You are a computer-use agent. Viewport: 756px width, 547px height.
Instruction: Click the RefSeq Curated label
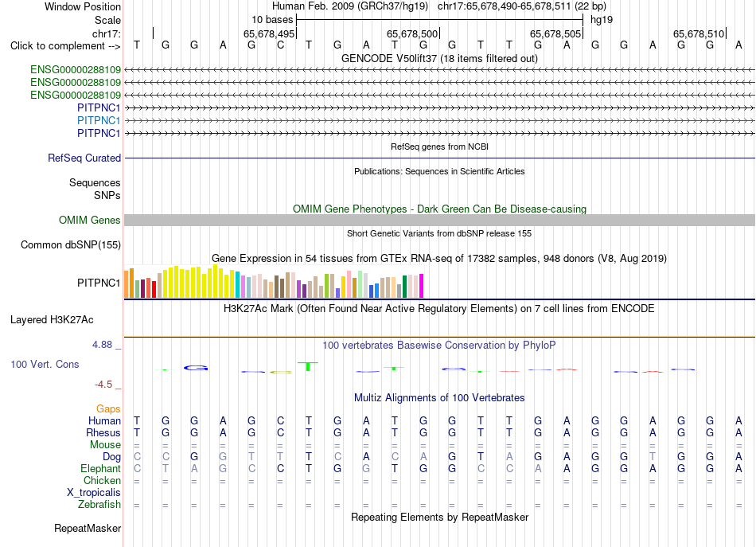click(84, 158)
